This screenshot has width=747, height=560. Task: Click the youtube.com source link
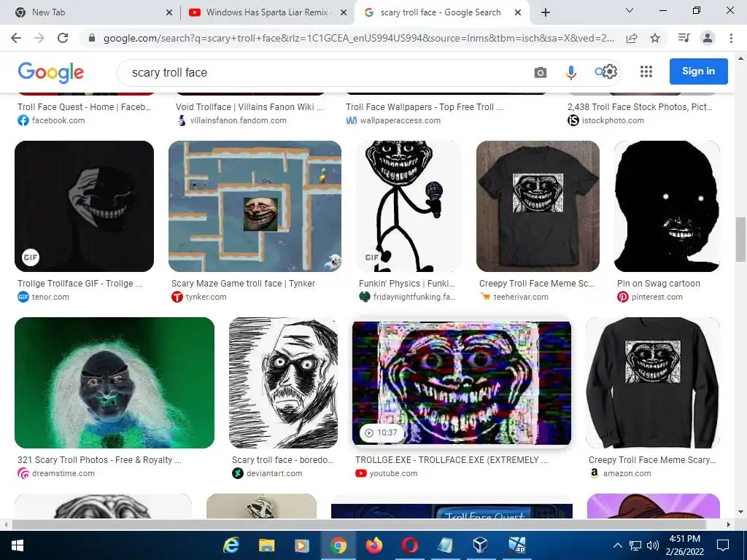point(393,474)
